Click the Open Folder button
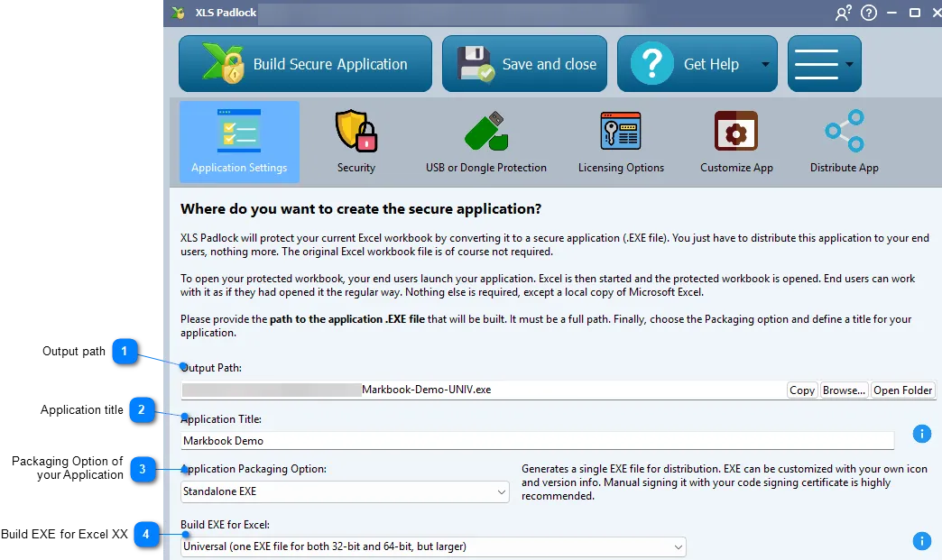The width and height of the screenshot is (942, 560). point(902,390)
